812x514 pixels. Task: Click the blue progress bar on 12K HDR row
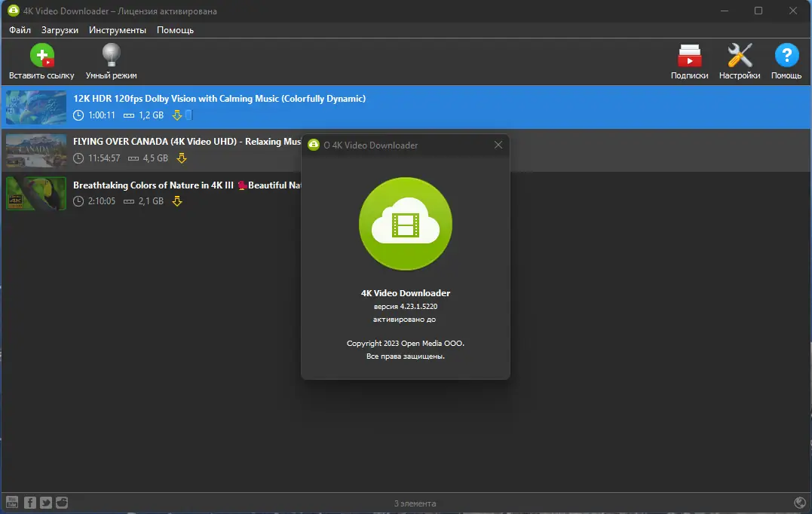pos(188,115)
